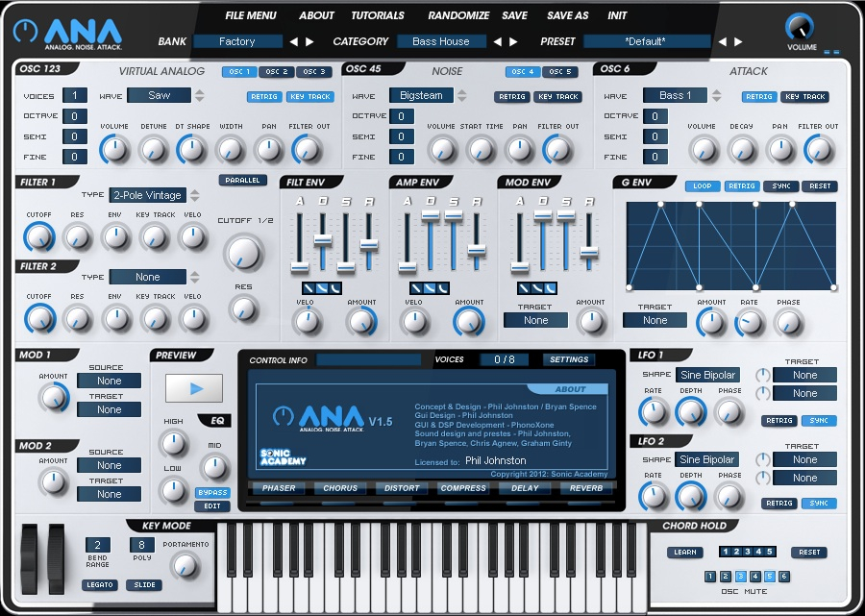865x616 pixels.
Task: Select previous bank with left arrow
Action: coord(293,42)
